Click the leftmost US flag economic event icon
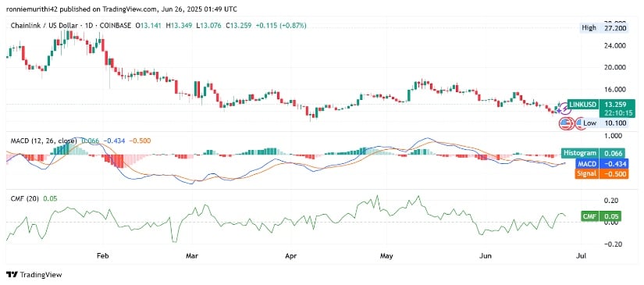The image size is (644, 285). (x=565, y=123)
